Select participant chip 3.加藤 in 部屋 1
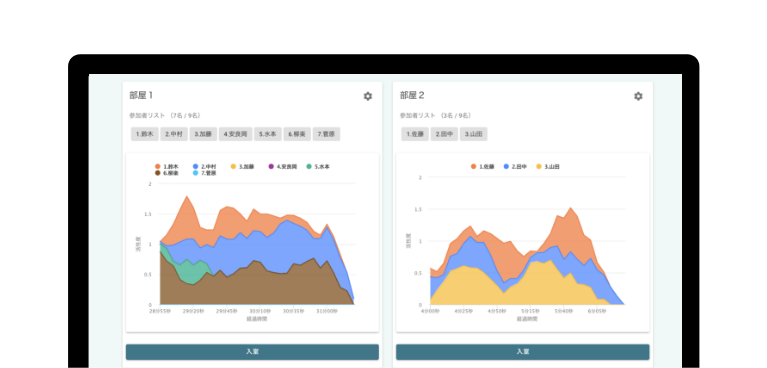 tap(203, 134)
